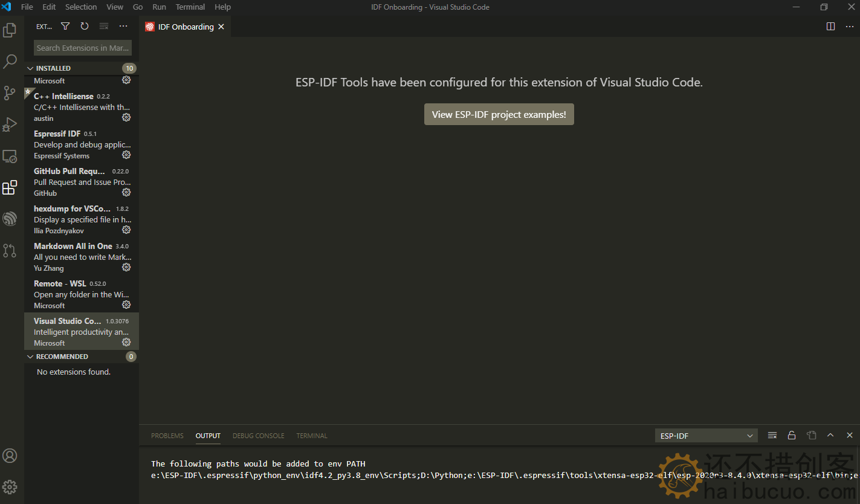860x504 pixels.
Task: Select the Visual Studio Codespaces extension entry
Action: pyautogui.click(x=82, y=331)
